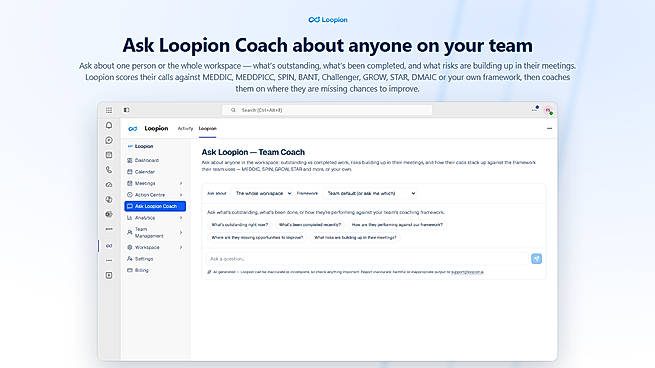Image resolution: width=655 pixels, height=368 pixels.
Task: Expand the Action Centre submenu chevron
Action: coord(181,195)
